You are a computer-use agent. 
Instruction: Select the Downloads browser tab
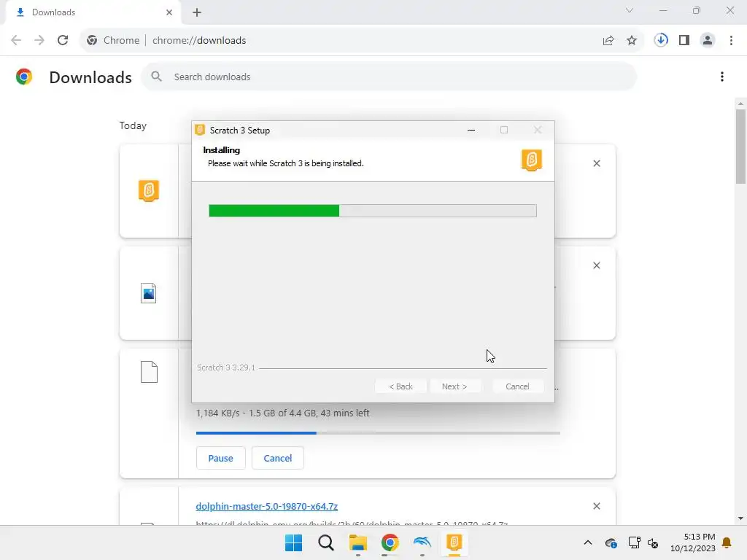93,12
